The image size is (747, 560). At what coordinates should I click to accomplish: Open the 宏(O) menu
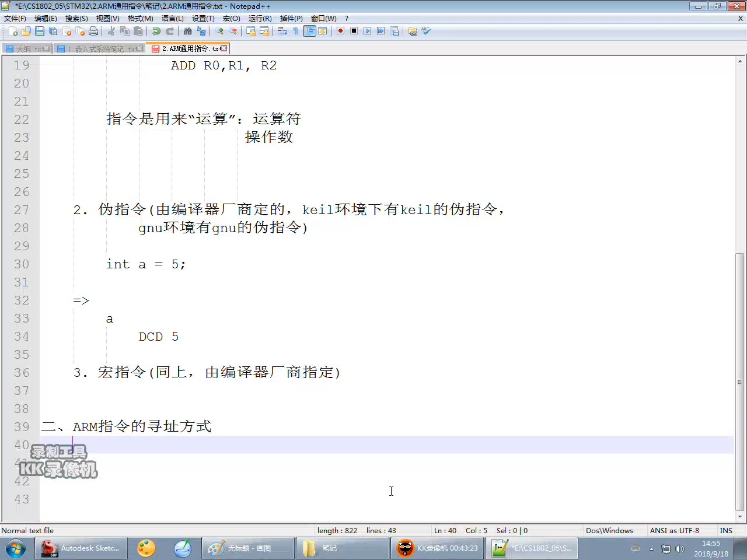tap(231, 19)
